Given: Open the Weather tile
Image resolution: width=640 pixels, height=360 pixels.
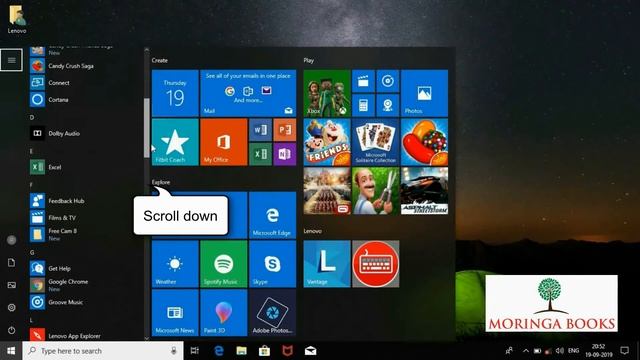Looking at the screenshot, I should [x=175, y=264].
